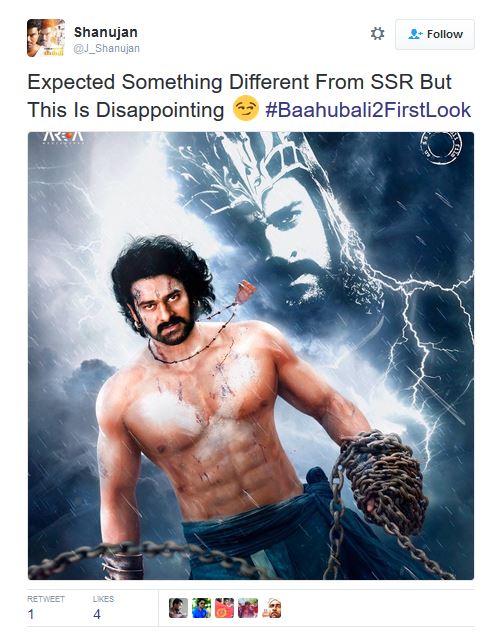500x634 pixels.
Task: Click the Follow button
Action: pos(435,34)
